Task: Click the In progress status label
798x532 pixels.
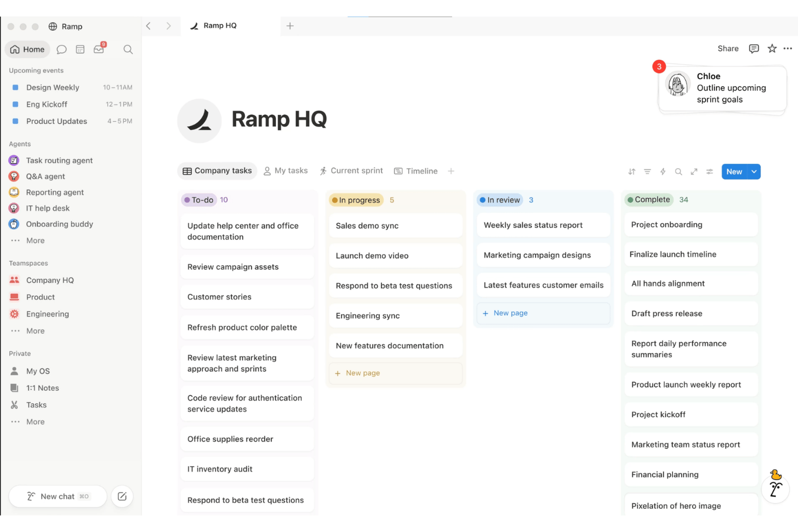Action: (356, 200)
